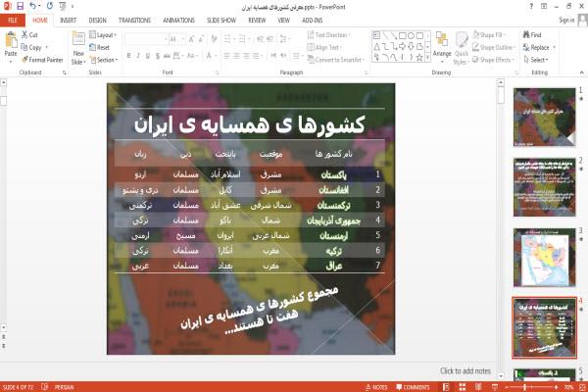Select slide 1 thumbnail
The height and width of the screenshot is (392, 588).
pos(544,117)
